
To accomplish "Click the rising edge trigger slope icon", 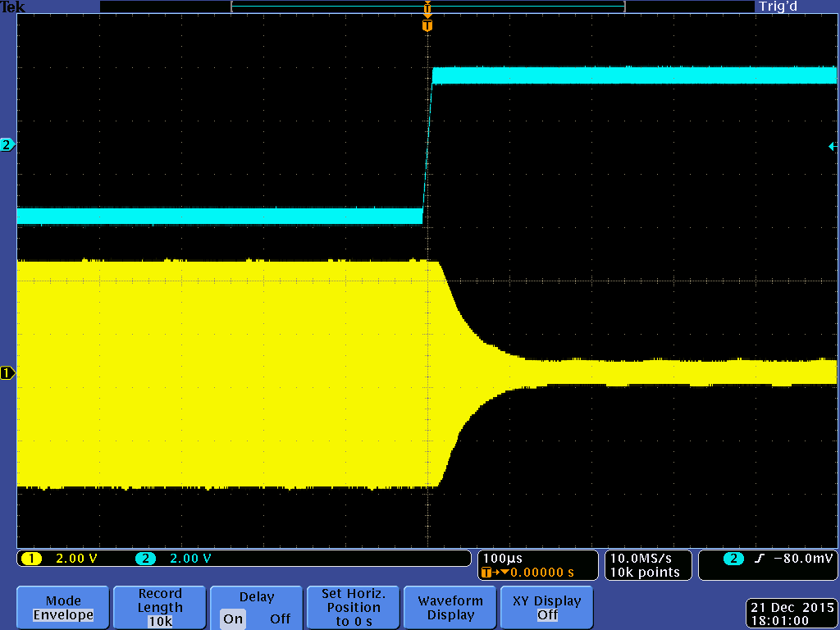I will pos(758,559).
